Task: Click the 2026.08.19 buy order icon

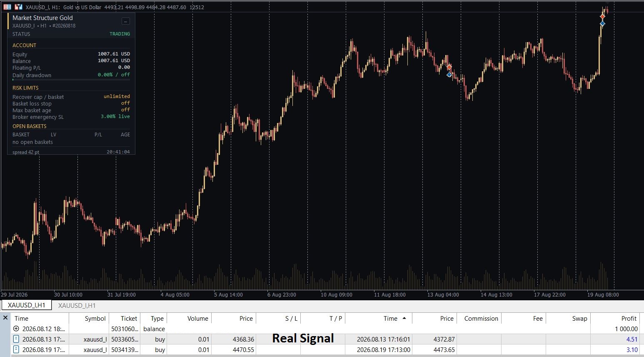Action: tap(16, 349)
